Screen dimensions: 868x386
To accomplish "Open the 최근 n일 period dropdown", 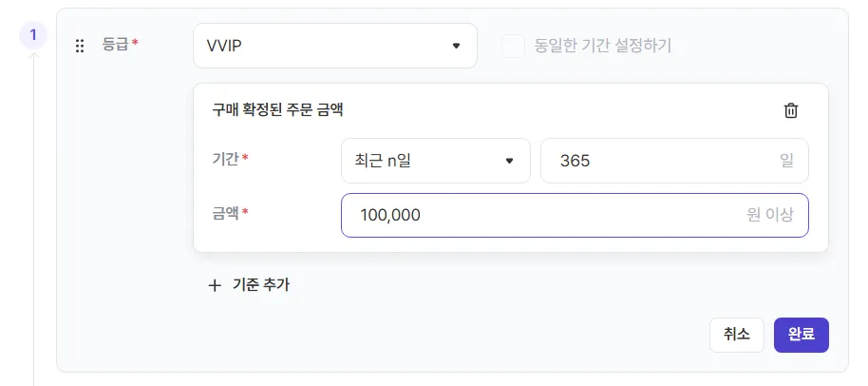I will [436, 161].
